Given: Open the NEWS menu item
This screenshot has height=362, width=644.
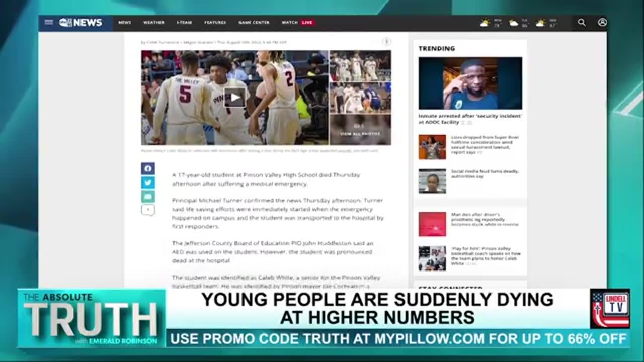Looking at the screenshot, I should pos(125,23).
